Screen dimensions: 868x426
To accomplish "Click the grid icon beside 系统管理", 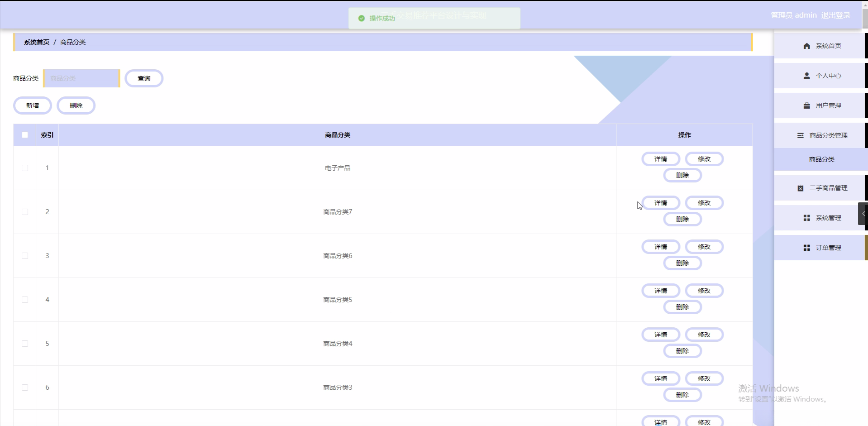I will [806, 218].
